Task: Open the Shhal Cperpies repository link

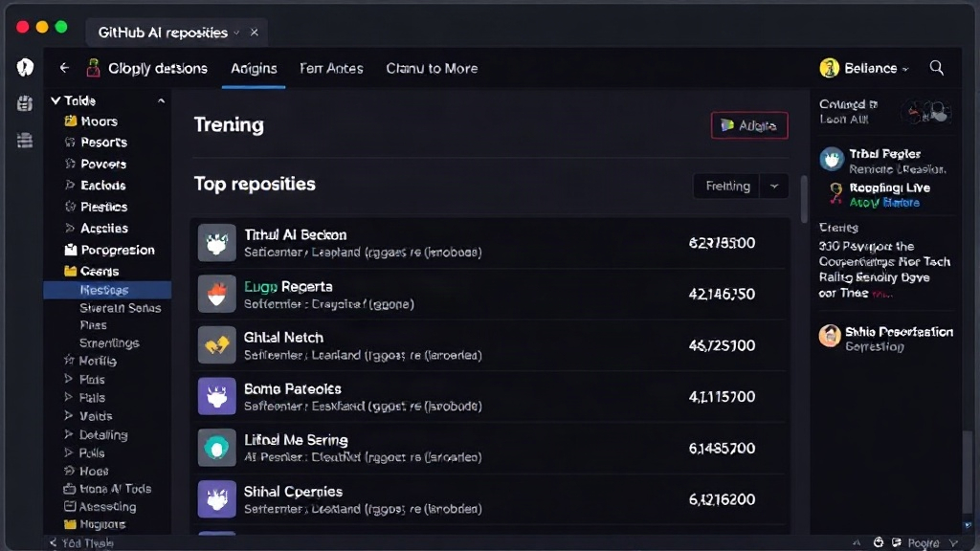Action: coord(293,491)
